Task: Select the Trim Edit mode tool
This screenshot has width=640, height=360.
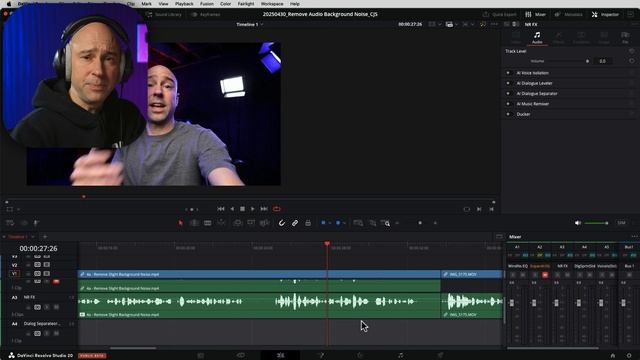Action: coord(194,223)
